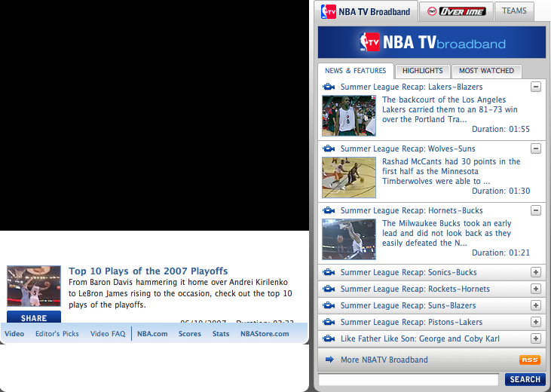The height and width of the screenshot is (392, 551).
Task: Click camera icon beside Lakers-Blazers recap
Action: (x=329, y=87)
